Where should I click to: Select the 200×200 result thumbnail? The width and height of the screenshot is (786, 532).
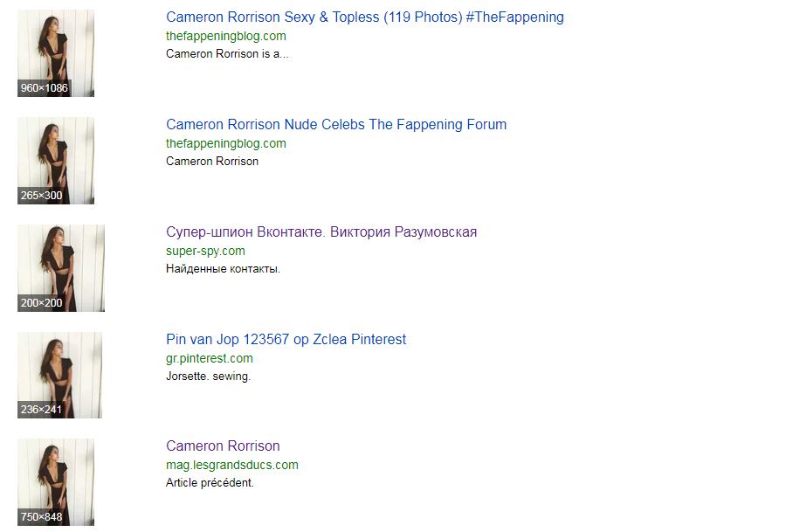(61, 268)
